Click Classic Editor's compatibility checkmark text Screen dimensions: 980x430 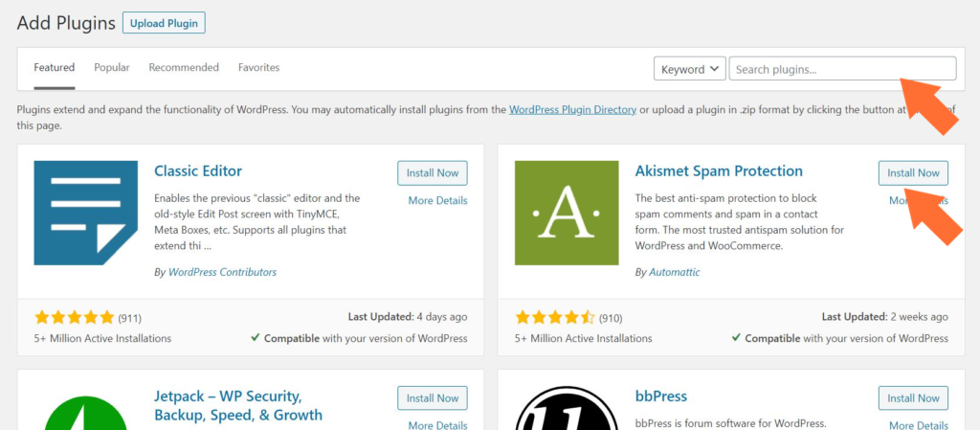tap(360, 338)
